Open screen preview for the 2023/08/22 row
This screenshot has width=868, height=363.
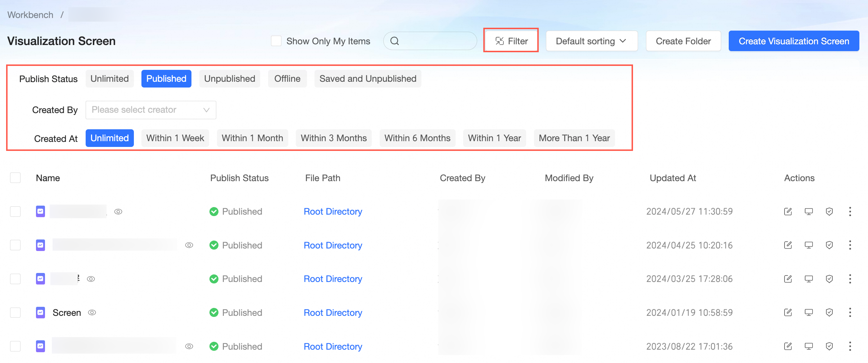click(809, 346)
